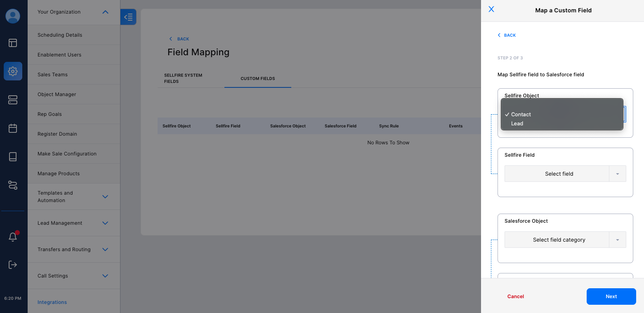Cancel the custom field mapping
Screen dimensions: 644x313
(x=516, y=297)
